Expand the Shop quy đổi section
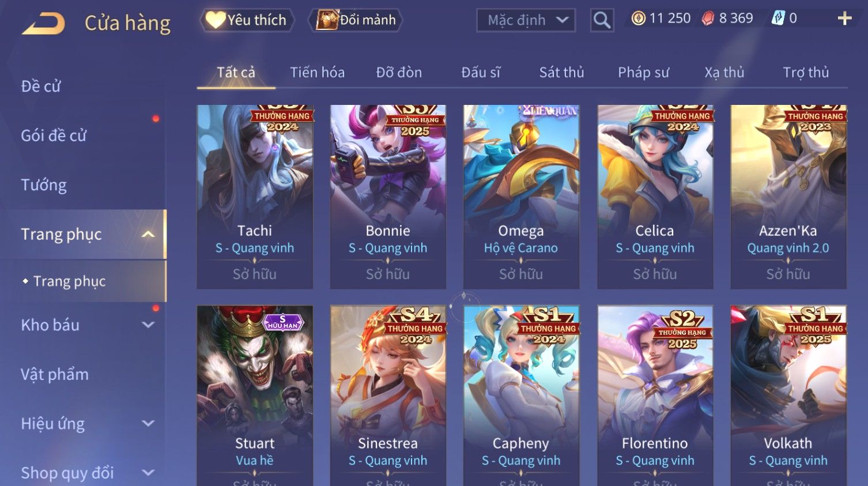 (x=148, y=473)
